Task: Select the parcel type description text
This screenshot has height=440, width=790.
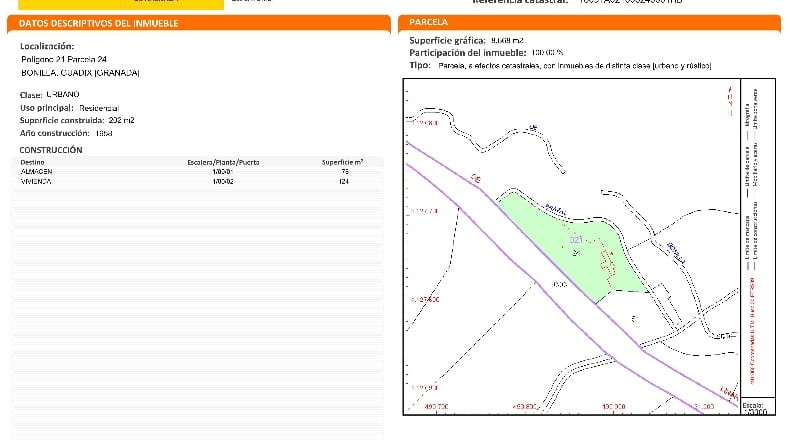Action: click(575, 66)
